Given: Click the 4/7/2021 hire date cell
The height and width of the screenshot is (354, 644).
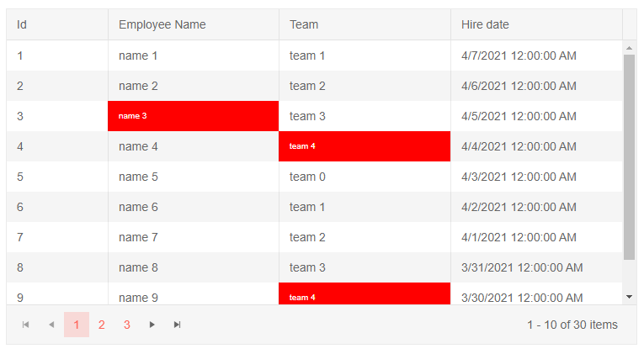Looking at the screenshot, I should (535, 55).
